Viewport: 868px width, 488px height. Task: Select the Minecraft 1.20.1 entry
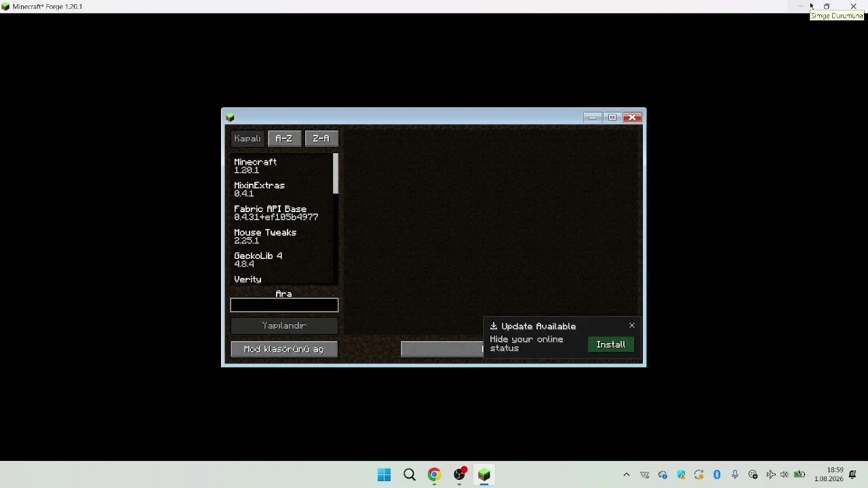tap(281, 166)
